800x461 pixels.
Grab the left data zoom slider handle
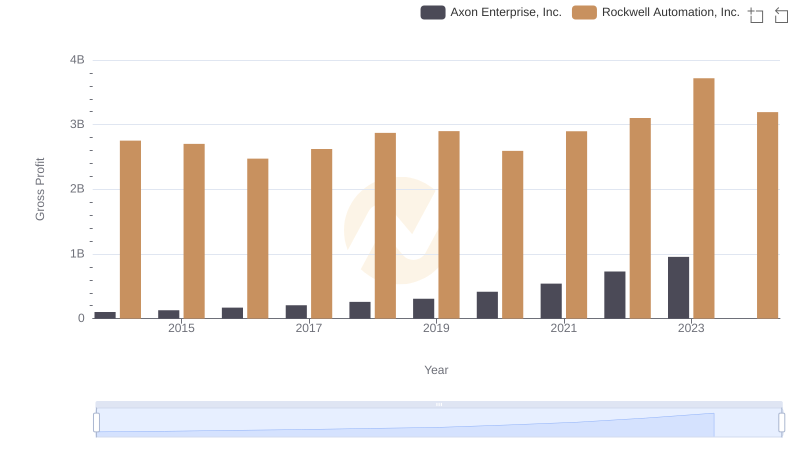click(x=96, y=423)
